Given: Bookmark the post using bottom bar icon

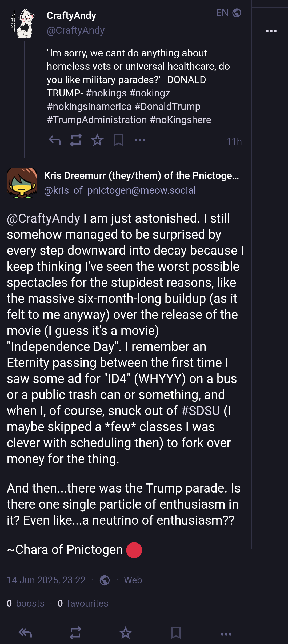Looking at the screenshot, I should 176,633.
